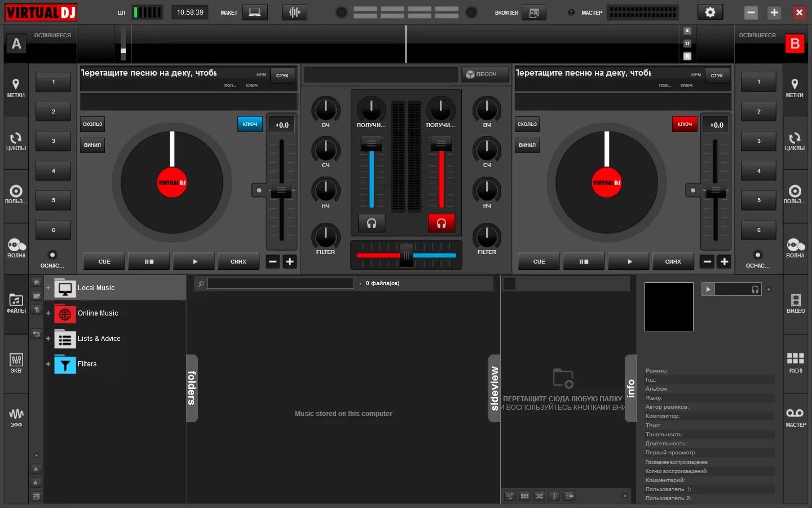Expand the Online Music tree node
The width and height of the screenshot is (812, 508).
click(48, 313)
